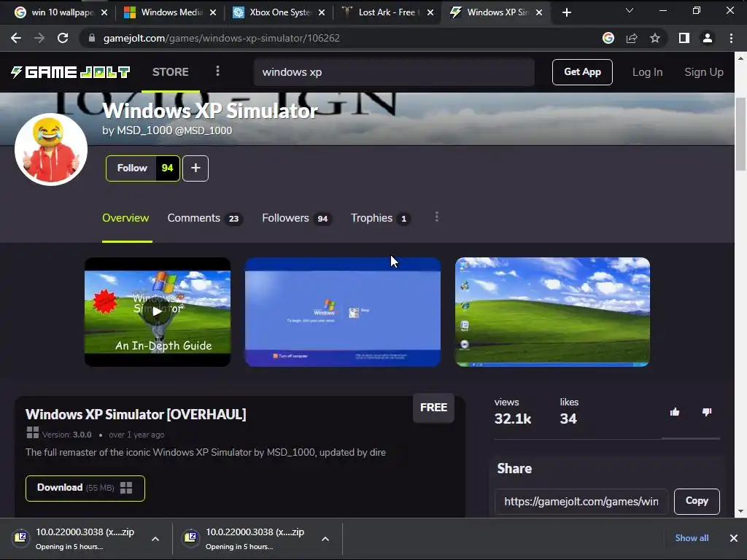The image size is (747, 560).
Task: Click the address bar URL
Action: (222, 38)
